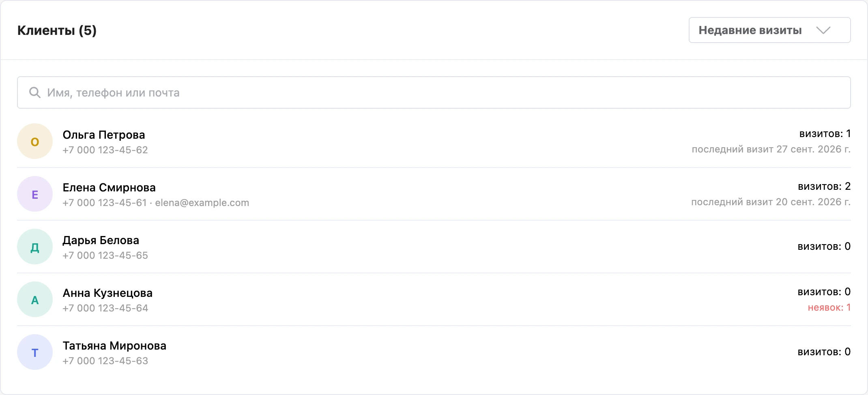Click Елена Смирнова's purple avatar
This screenshot has height=395, width=868.
[x=35, y=194]
